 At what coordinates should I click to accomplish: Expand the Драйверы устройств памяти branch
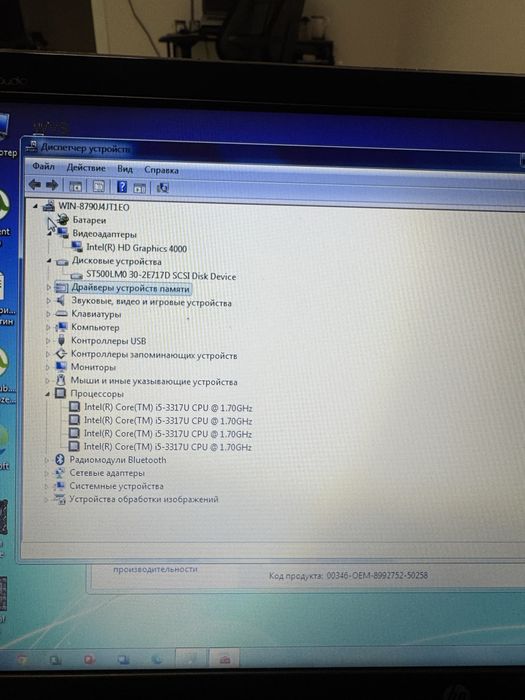(49, 288)
